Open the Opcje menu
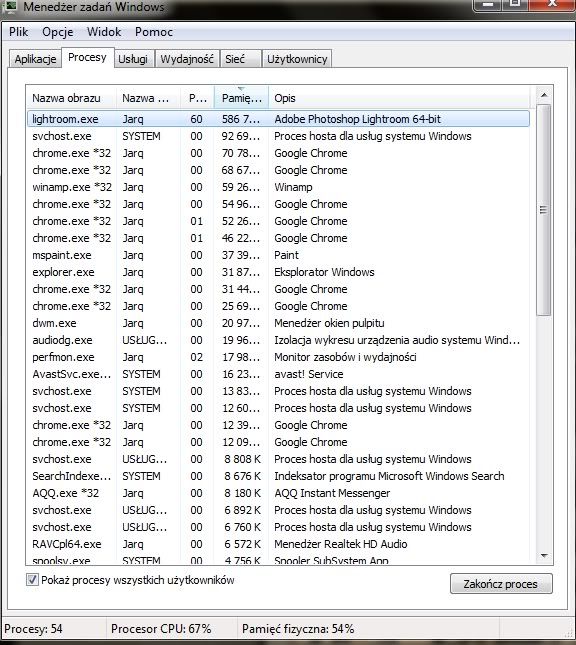Image resolution: width=576 pixels, height=645 pixels. [58, 32]
